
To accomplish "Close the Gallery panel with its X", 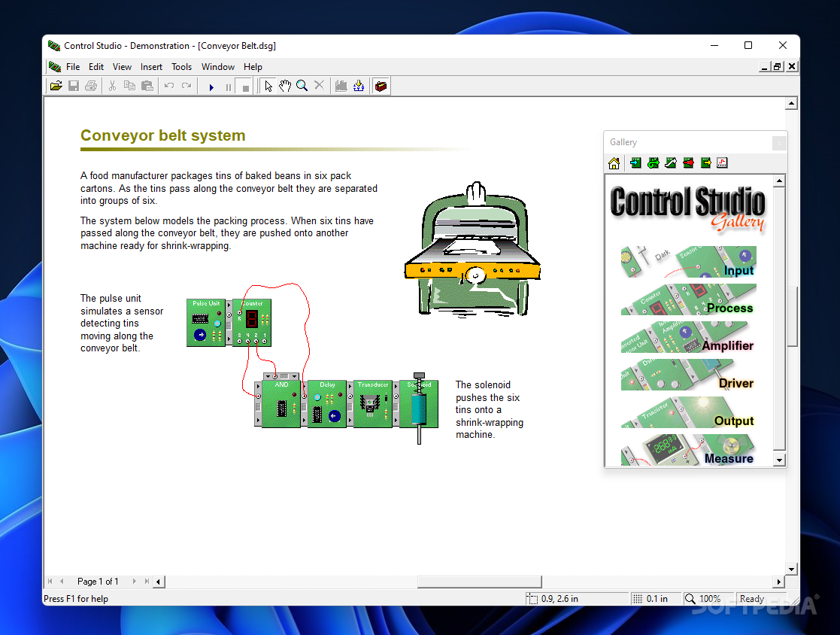I will 779,143.
